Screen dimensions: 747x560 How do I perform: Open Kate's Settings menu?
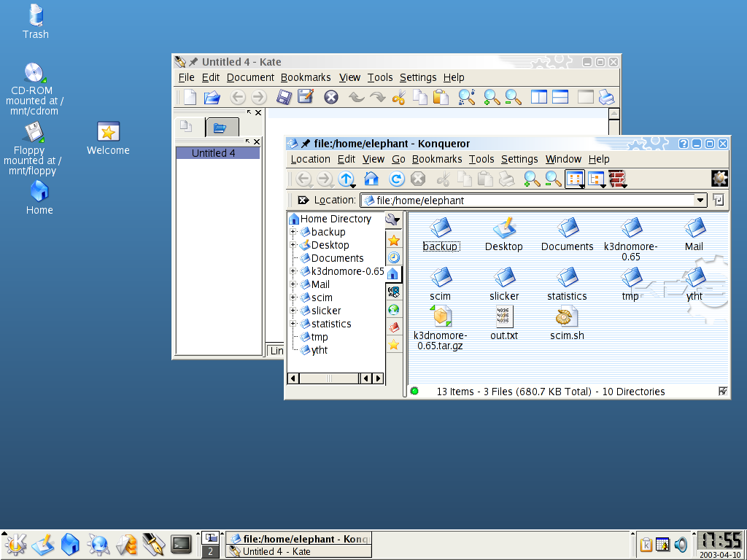point(418,77)
